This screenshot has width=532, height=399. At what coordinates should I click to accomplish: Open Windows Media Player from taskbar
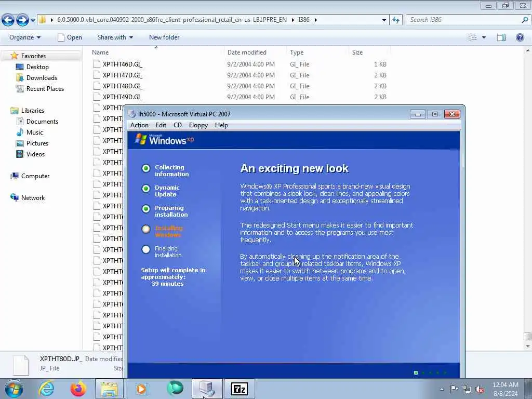[x=141, y=389]
